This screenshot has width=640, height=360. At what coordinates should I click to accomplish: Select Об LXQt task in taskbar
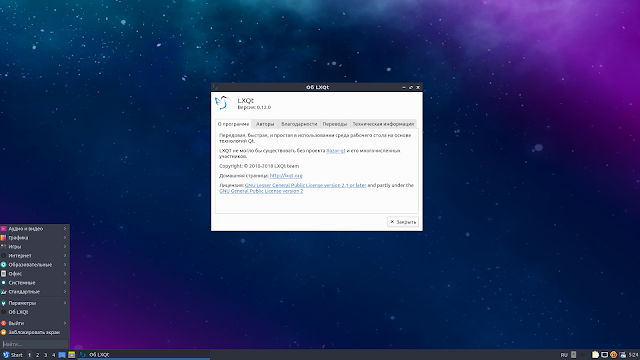[144, 355]
